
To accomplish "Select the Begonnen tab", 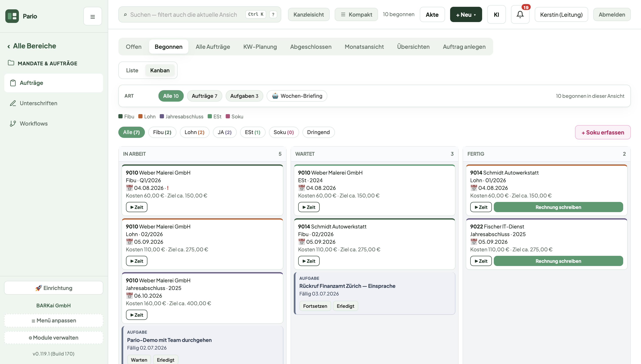I will click(x=168, y=46).
